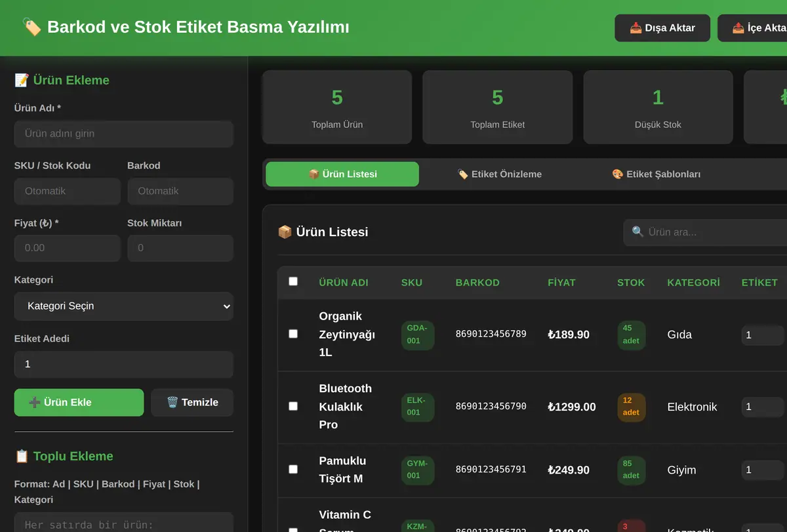This screenshot has width=787, height=532.
Task: Click the ₺249.90 price cell
Action: [x=569, y=470]
